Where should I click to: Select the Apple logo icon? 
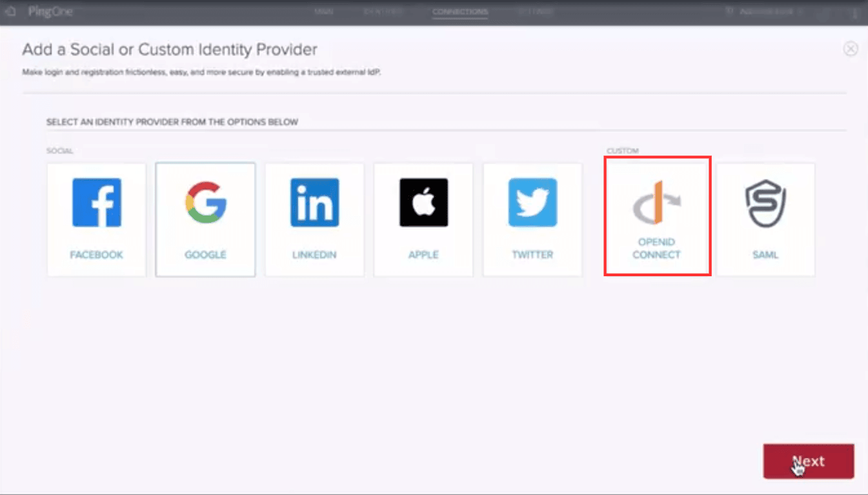coord(423,202)
